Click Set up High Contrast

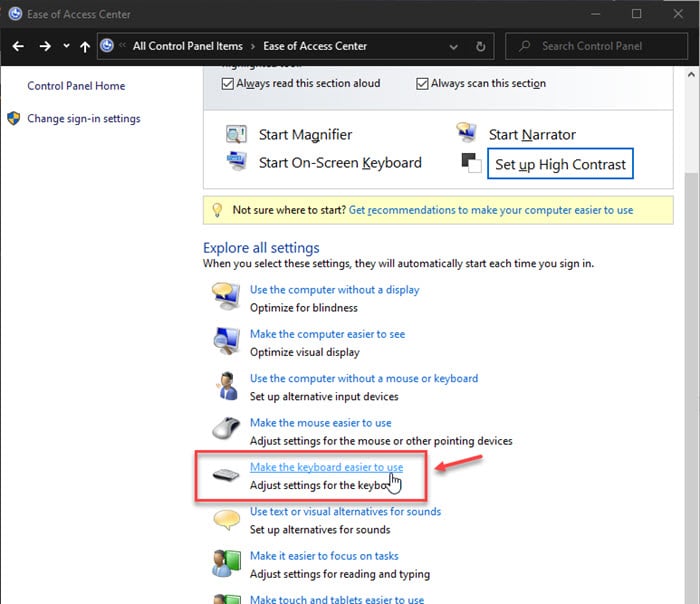(x=560, y=164)
